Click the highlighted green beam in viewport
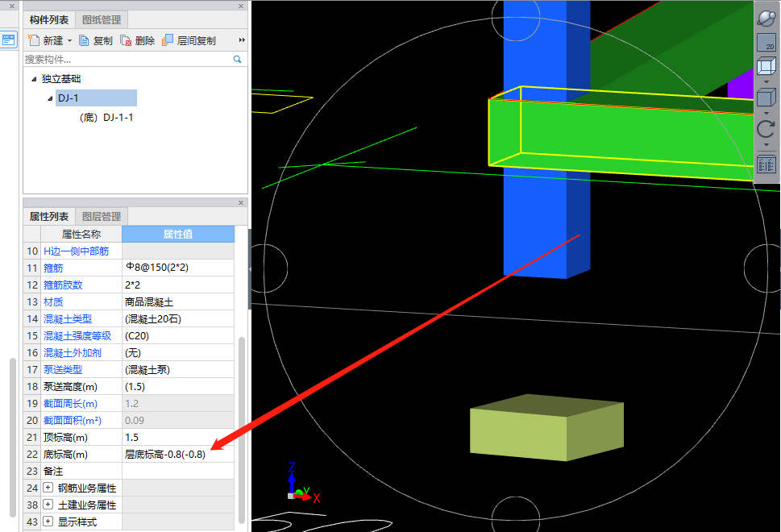This screenshot has height=532, width=781. pos(622,135)
